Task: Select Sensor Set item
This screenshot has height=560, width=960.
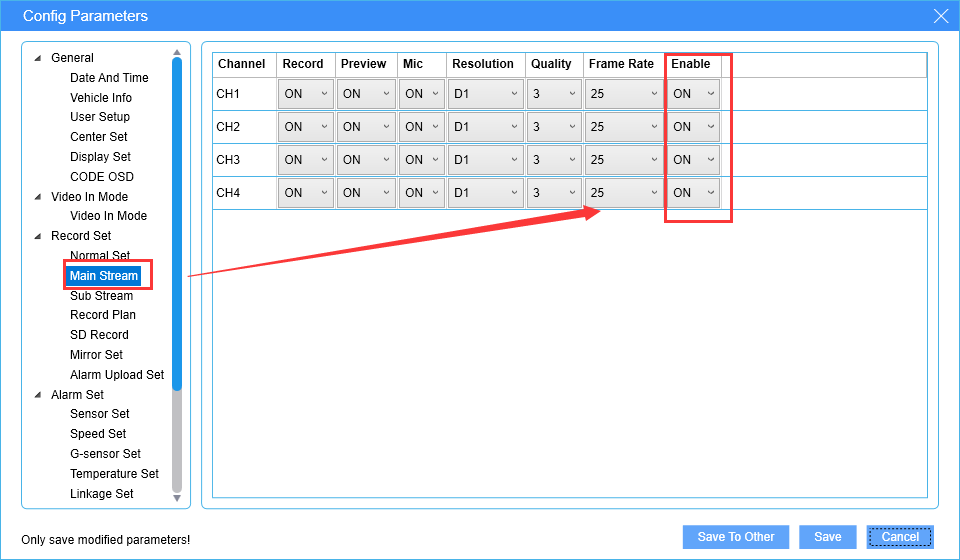Action: coord(100,414)
